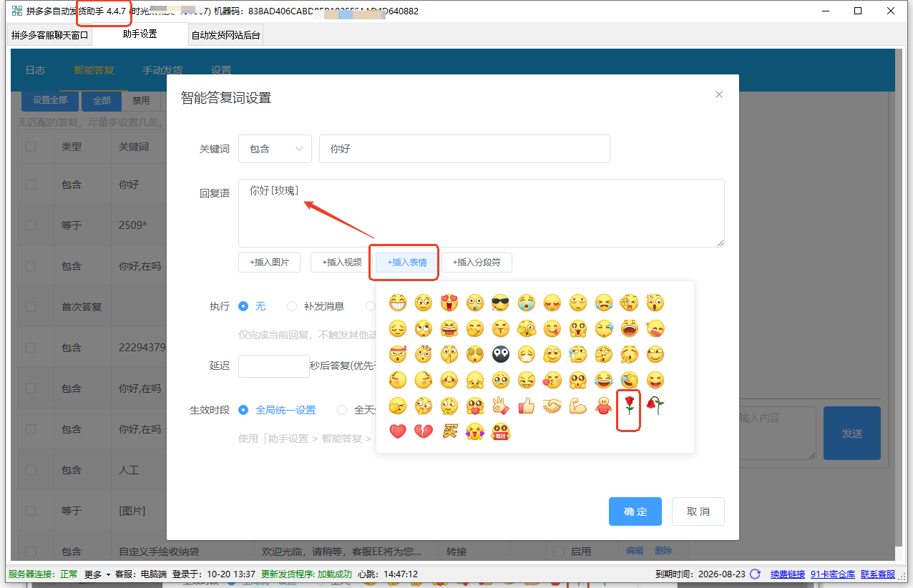This screenshot has height=588, width=913.
Task: Open the 手动发货 tab
Action: [162, 70]
